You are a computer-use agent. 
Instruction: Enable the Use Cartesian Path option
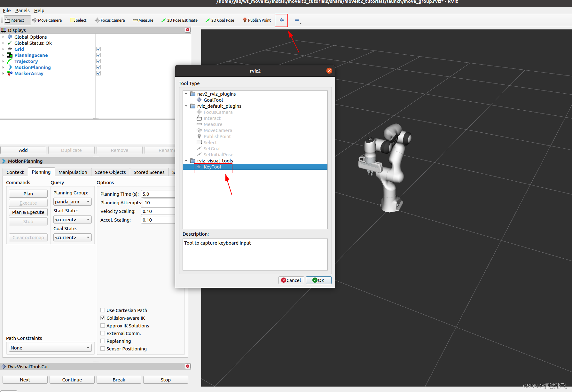(x=103, y=310)
